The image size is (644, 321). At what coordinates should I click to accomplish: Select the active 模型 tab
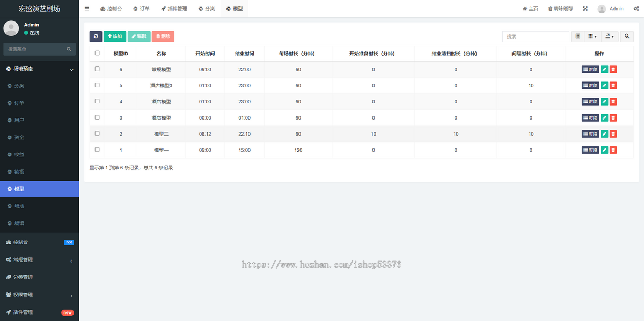pyautogui.click(x=235, y=9)
